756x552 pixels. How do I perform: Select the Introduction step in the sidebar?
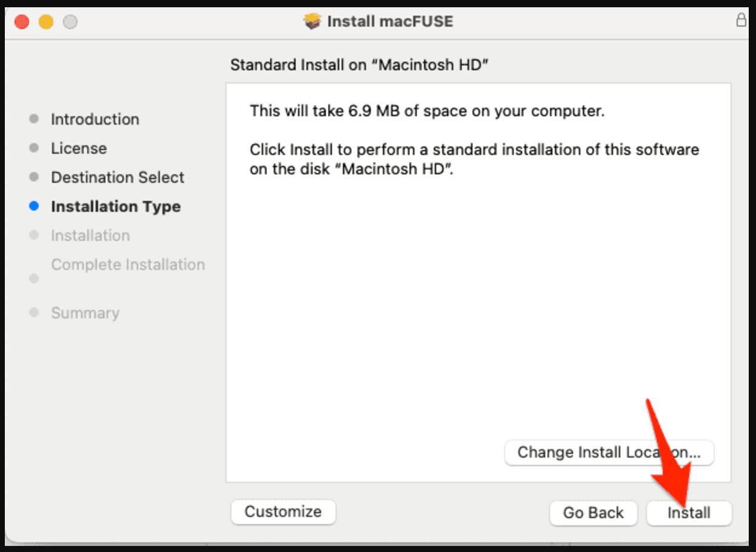[94, 119]
